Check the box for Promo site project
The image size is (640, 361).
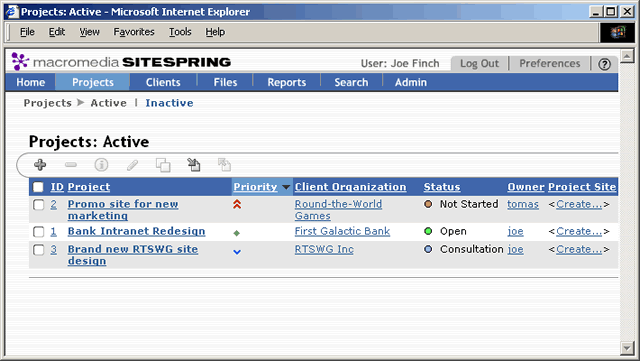pyautogui.click(x=38, y=205)
